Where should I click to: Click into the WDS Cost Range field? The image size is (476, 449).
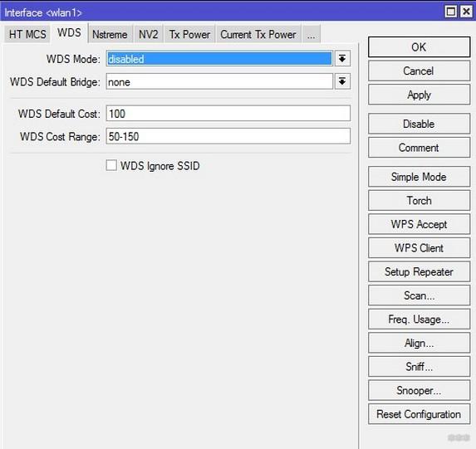[228, 136]
